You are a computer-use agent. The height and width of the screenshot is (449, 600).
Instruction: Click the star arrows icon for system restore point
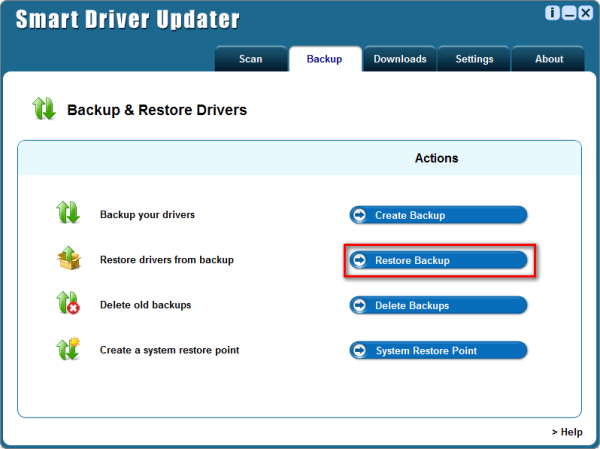coord(67,350)
